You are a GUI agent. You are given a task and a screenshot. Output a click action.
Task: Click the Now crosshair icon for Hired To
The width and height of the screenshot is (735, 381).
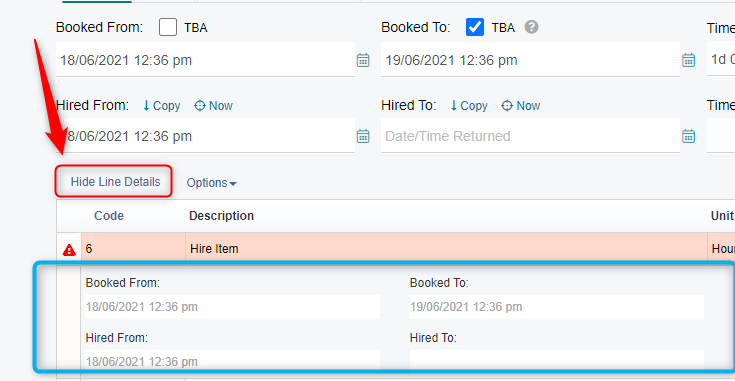(x=507, y=106)
